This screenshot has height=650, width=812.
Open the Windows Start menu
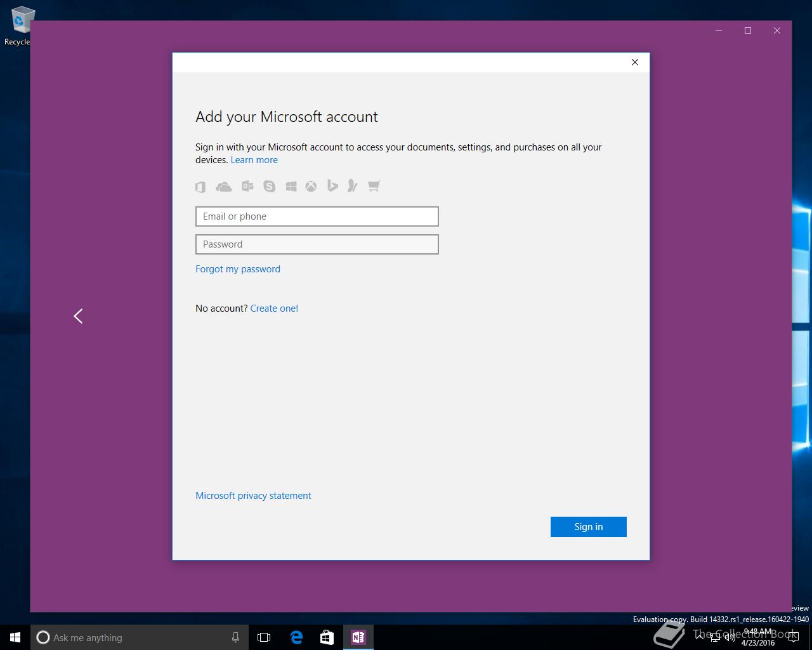(x=15, y=637)
